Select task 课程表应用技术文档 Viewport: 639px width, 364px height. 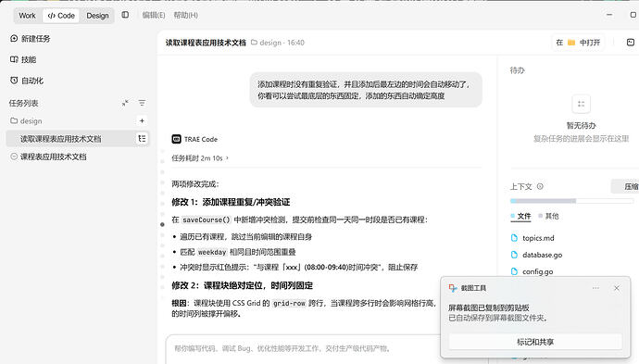[54, 157]
